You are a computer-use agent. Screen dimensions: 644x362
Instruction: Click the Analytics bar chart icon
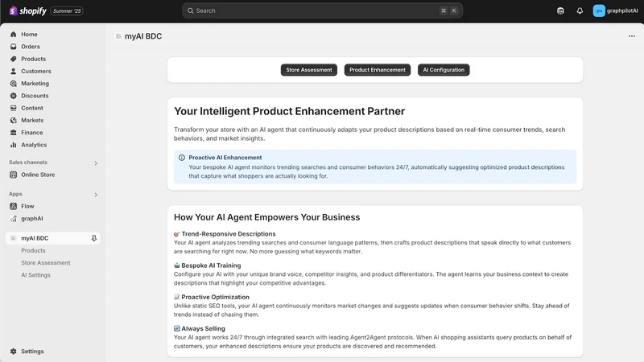pos(14,145)
